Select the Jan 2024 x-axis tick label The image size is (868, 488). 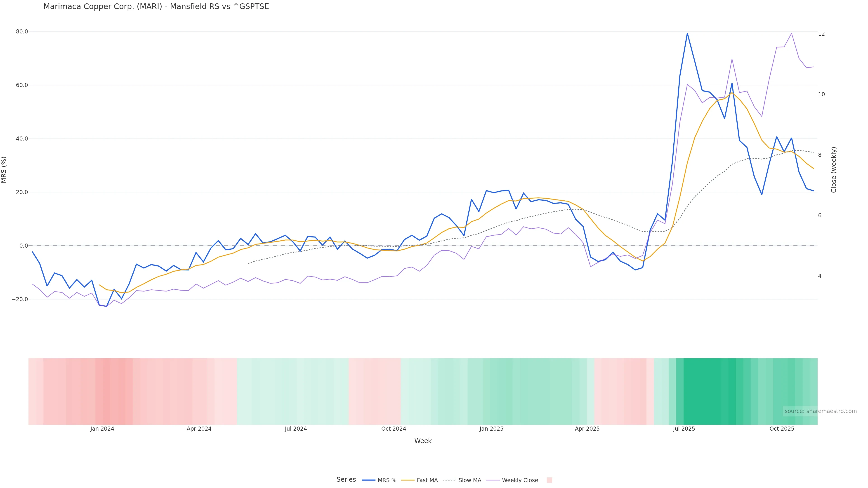click(x=102, y=429)
